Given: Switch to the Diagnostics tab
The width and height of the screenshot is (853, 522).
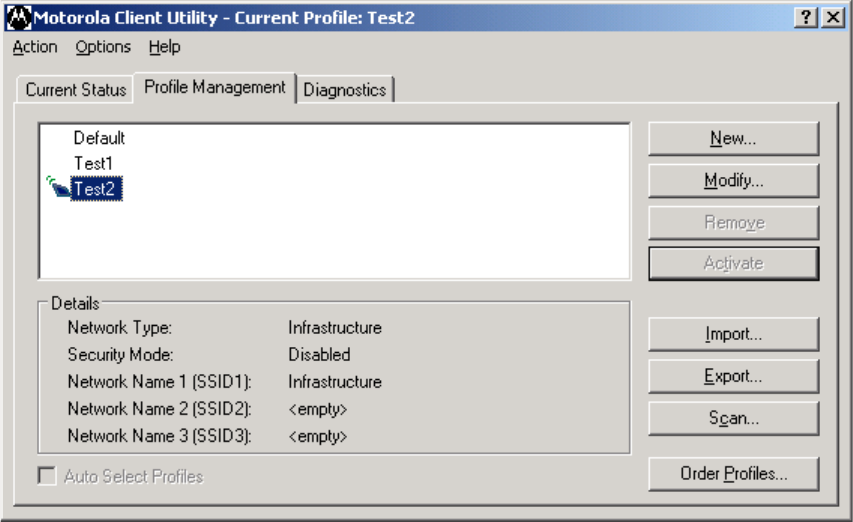Looking at the screenshot, I should click(345, 90).
